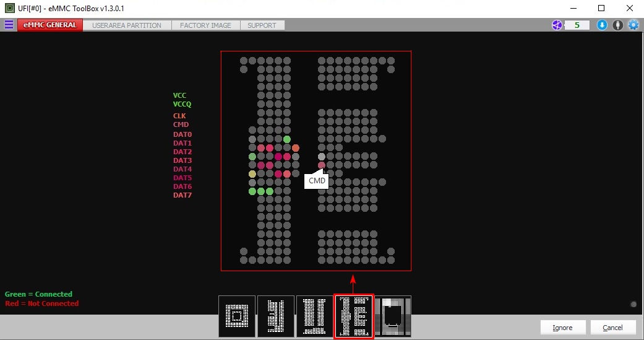Click the DAT5 label
644x340 pixels.
point(182,178)
